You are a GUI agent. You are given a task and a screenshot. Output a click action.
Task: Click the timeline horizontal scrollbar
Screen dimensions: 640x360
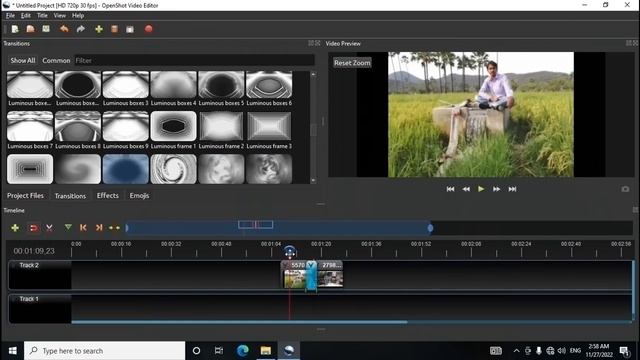click(239, 322)
